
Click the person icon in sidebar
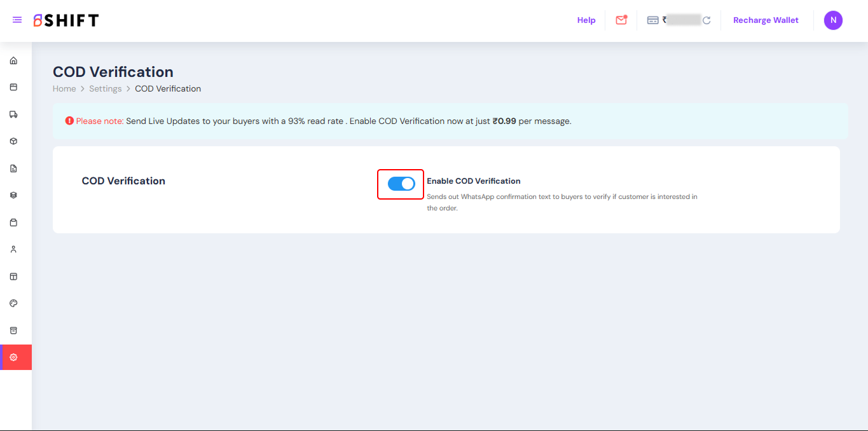click(13, 249)
